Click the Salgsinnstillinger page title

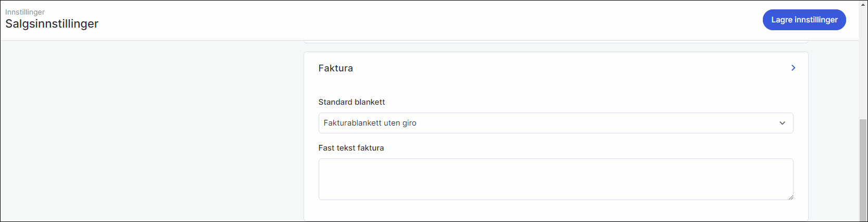[x=52, y=24]
